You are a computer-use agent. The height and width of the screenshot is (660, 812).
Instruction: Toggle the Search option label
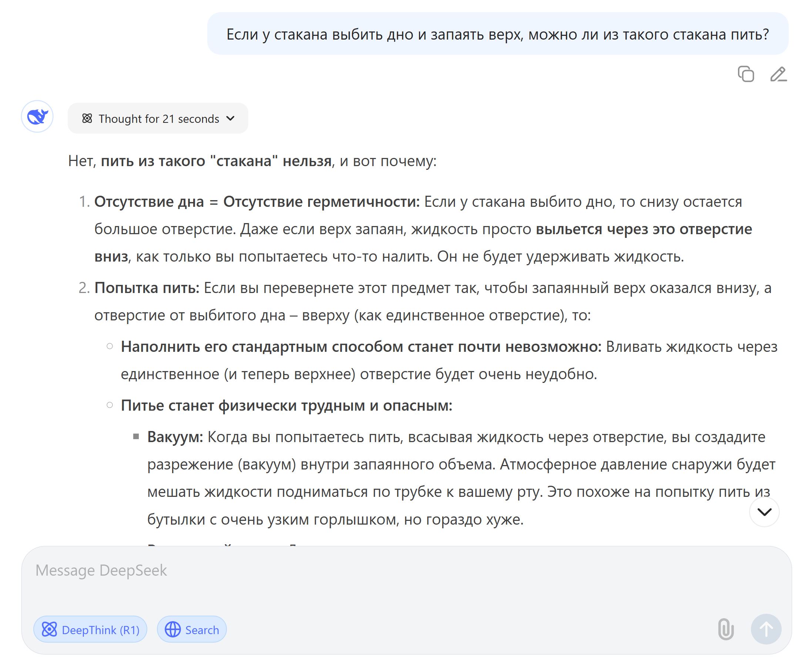(202, 630)
